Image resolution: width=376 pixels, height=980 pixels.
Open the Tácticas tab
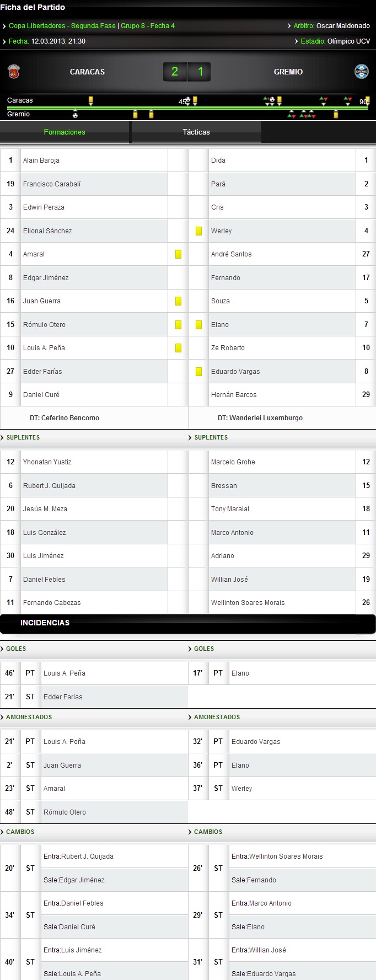pos(196,132)
